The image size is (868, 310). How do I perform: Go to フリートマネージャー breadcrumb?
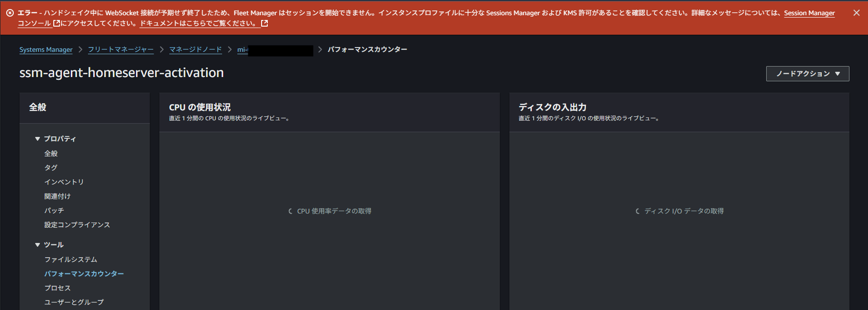pyautogui.click(x=121, y=49)
